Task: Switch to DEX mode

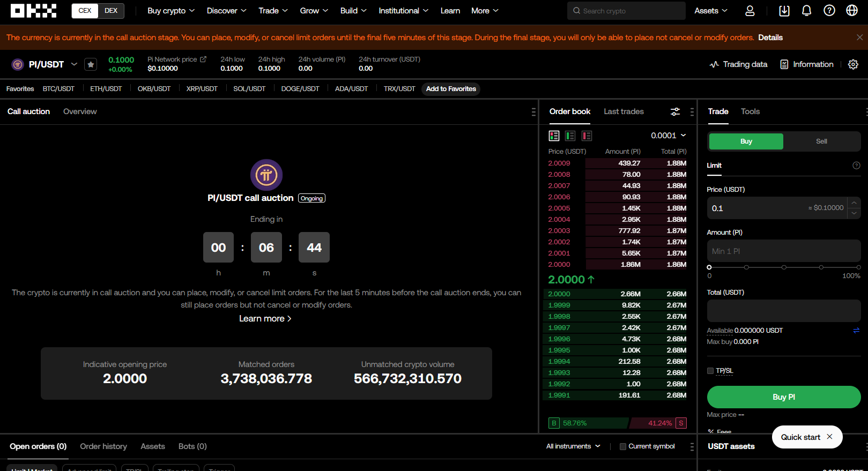Action: [111, 11]
